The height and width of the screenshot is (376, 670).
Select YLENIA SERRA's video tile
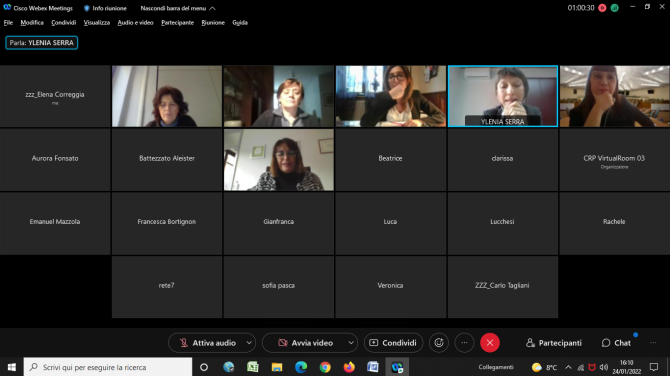point(503,96)
